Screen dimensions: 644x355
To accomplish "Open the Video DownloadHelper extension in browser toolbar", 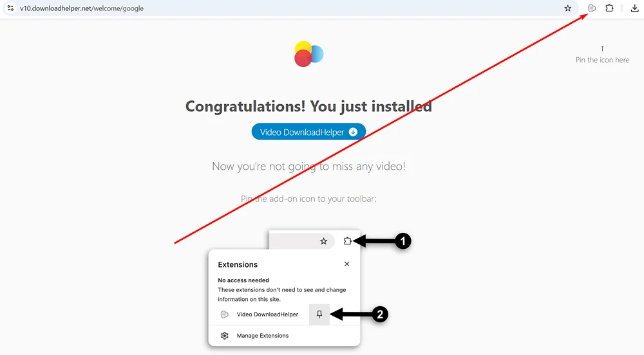I will coord(592,8).
